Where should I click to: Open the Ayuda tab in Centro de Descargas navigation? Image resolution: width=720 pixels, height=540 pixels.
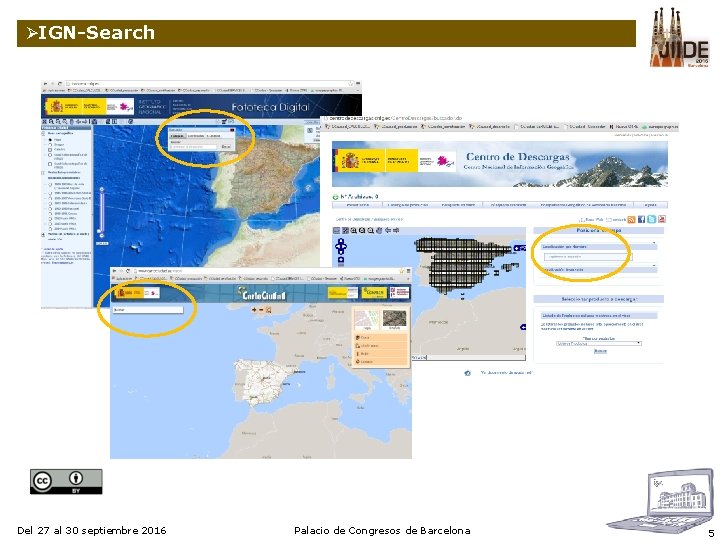pyautogui.click(x=651, y=205)
